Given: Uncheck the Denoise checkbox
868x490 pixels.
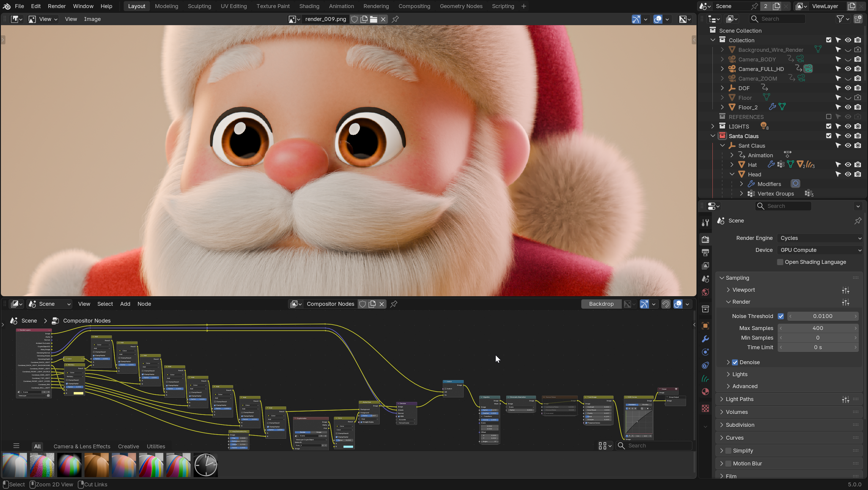Looking at the screenshot, I should pos(735,362).
